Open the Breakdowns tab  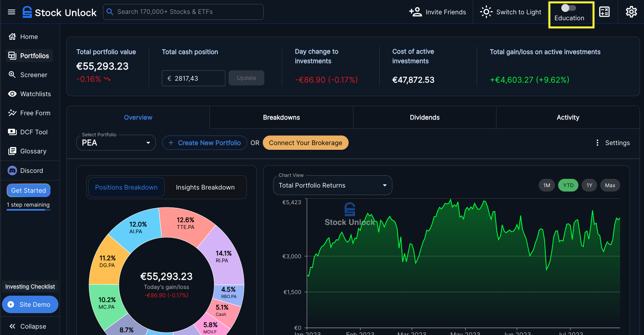click(281, 117)
